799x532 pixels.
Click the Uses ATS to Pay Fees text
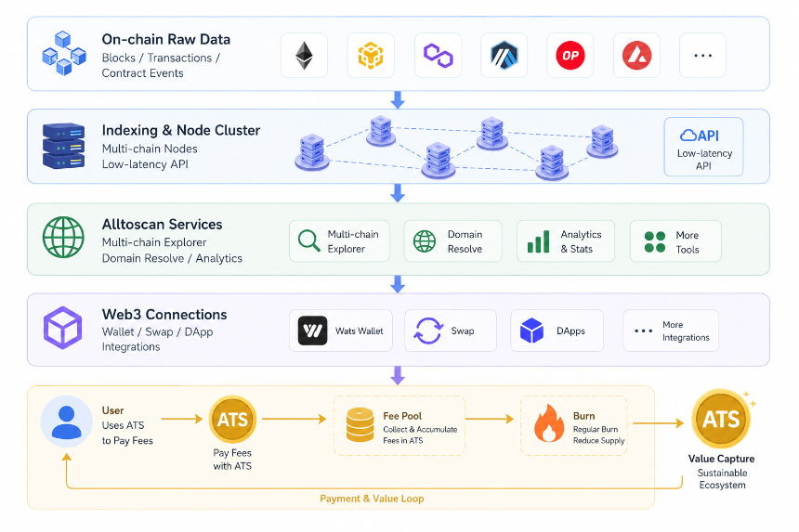(127, 433)
